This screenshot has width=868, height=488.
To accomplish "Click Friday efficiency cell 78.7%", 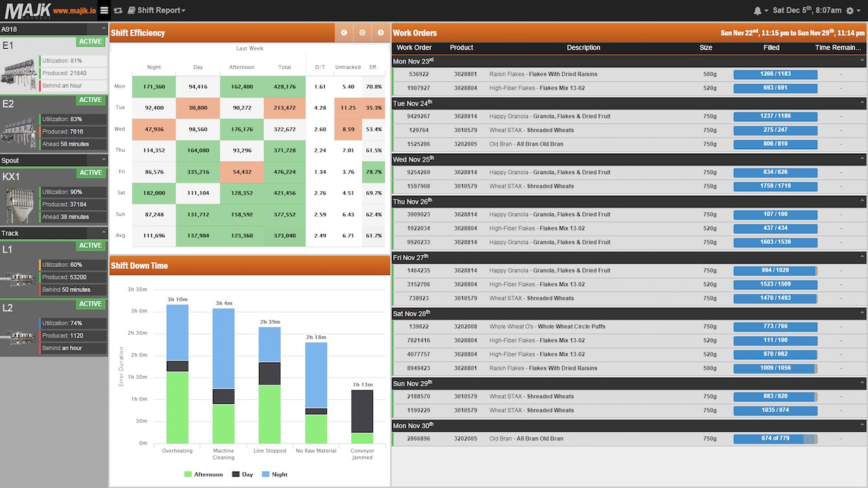I will pyautogui.click(x=374, y=172).
